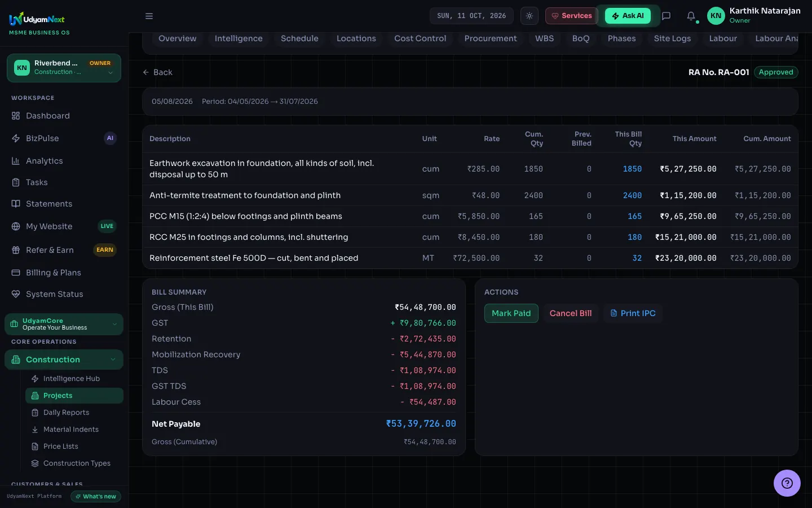Open Statements in the sidebar
Screen dimensions: 812x508
(64, 204)
